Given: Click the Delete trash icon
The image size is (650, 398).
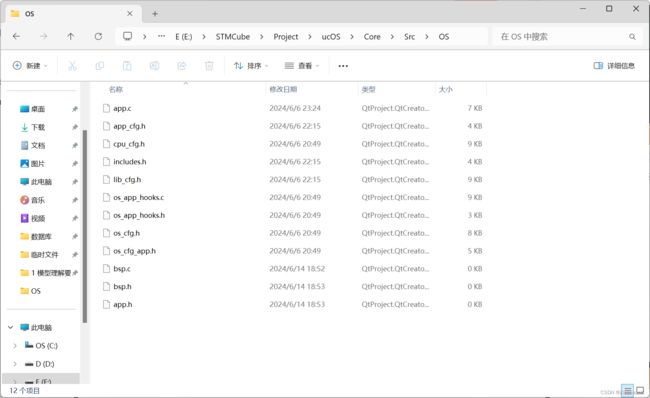Looking at the screenshot, I should pyautogui.click(x=209, y=66).
